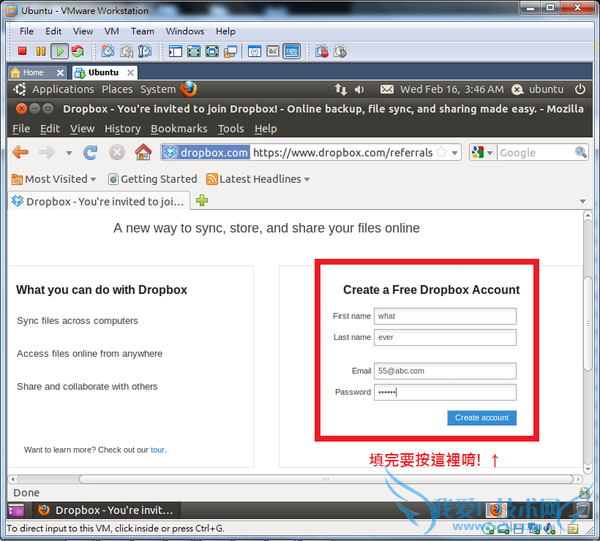Enter full screen mode icon
The width and height of the screenshot is (600, 541).
[x=212, y=51]
